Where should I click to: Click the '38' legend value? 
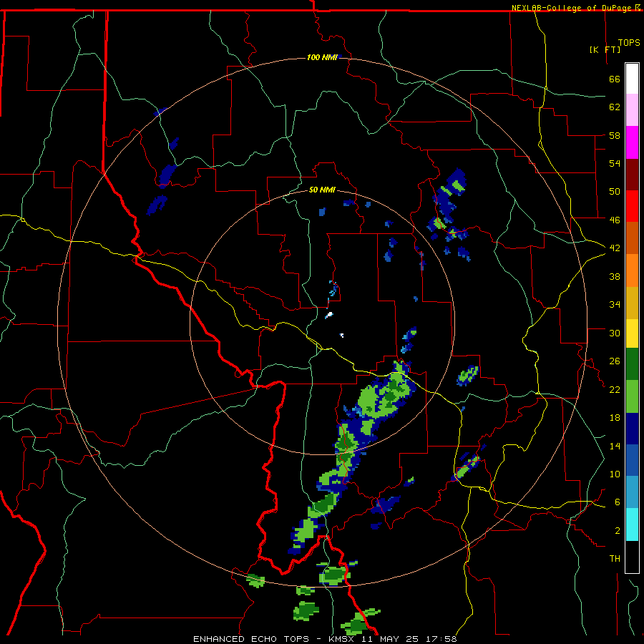(x=615, y=276)
